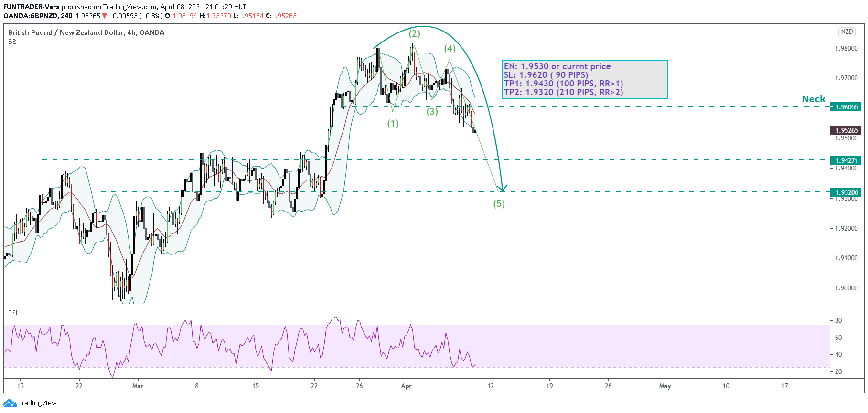The width and height of the screenshot is (868, 413).
Task: Click the RSI 80 scale value
Action: 838,321
